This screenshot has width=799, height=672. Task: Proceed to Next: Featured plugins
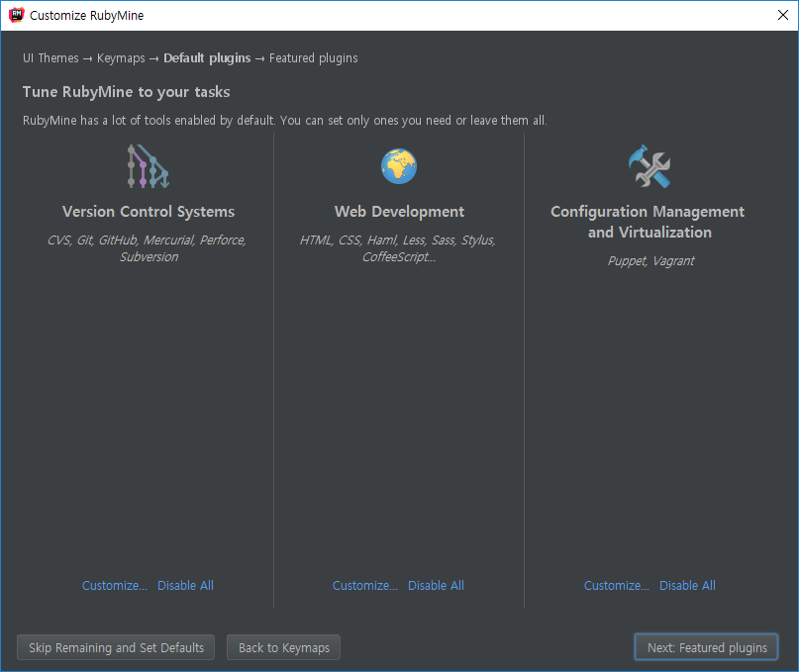coord(706,647)
